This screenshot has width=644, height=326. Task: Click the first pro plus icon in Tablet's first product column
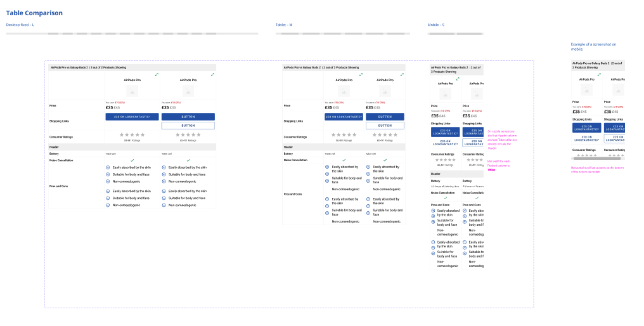(327, 167)
